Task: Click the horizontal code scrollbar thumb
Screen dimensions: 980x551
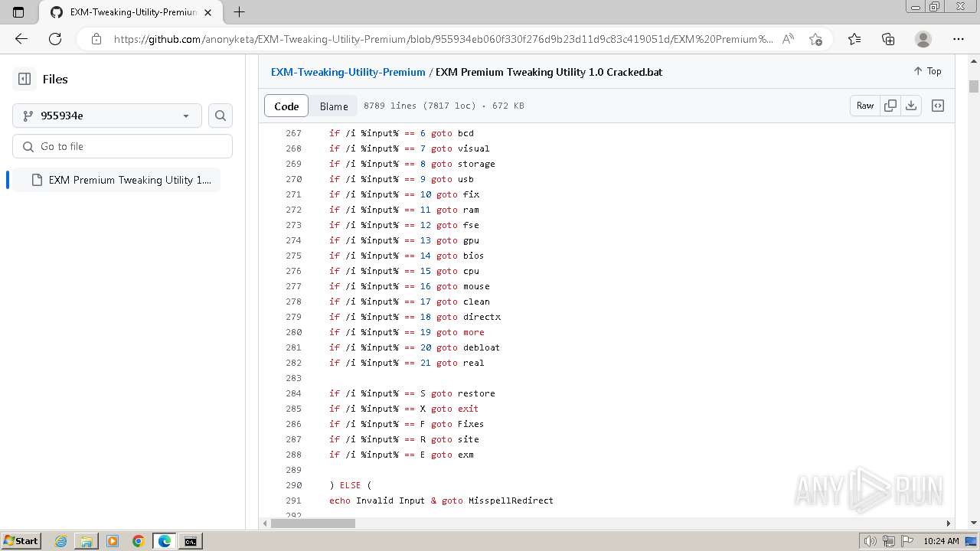Action: coord(313,523)
